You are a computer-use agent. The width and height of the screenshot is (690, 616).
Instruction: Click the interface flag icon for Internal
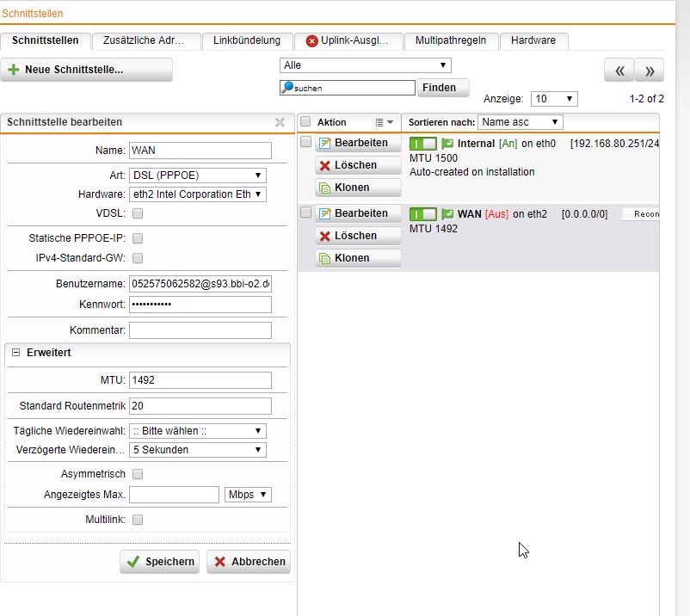click(x=447, y=144)
